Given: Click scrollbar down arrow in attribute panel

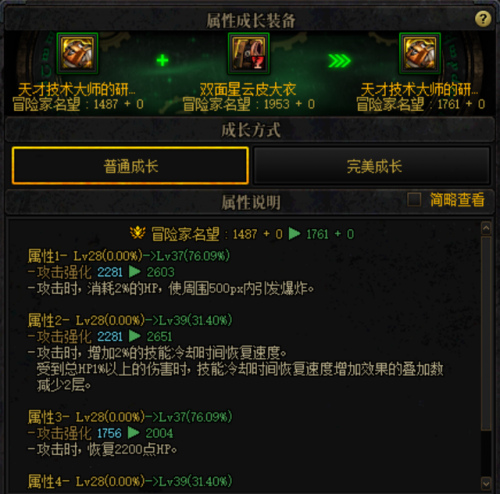Looking at the screenshot, I should coord(486,483).
